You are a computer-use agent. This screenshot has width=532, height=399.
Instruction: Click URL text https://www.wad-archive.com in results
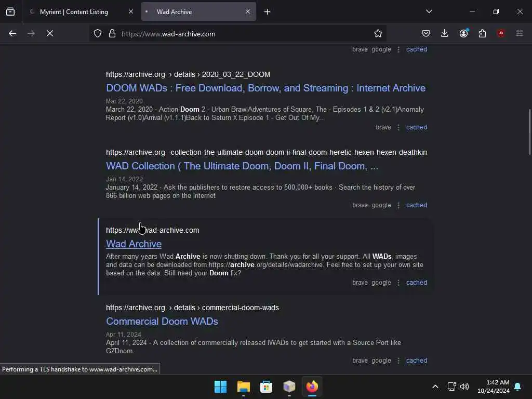tap(152, 230)
